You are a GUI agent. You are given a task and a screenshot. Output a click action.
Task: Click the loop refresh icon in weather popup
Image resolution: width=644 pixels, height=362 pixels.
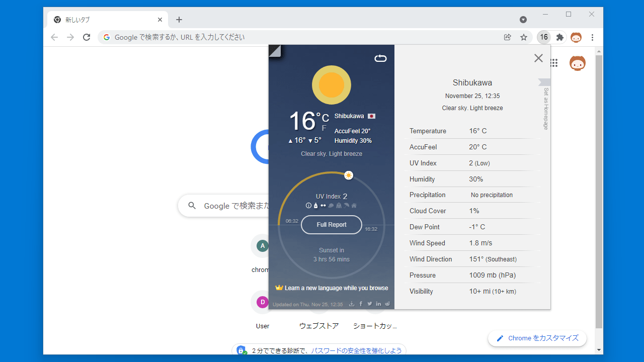click(x=380, y=58)
